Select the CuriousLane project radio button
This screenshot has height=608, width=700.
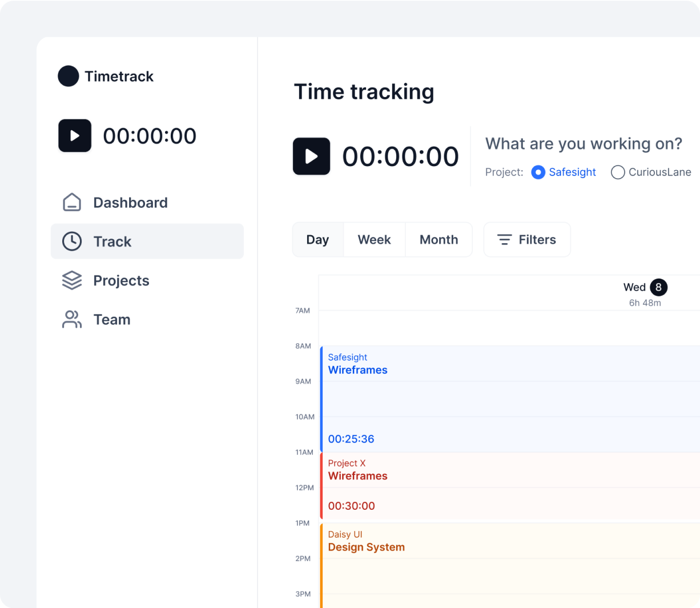pyautogui.click(x=617, y=172)
